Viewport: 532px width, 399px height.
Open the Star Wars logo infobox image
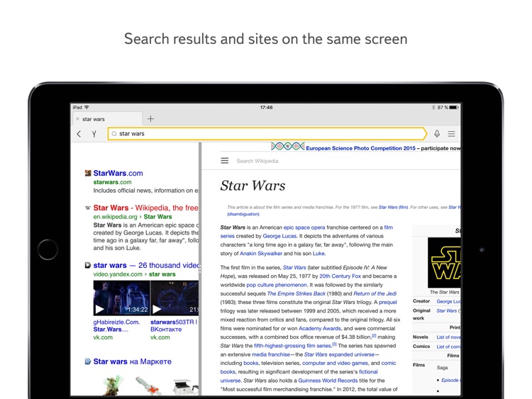(x=444, y=263)
